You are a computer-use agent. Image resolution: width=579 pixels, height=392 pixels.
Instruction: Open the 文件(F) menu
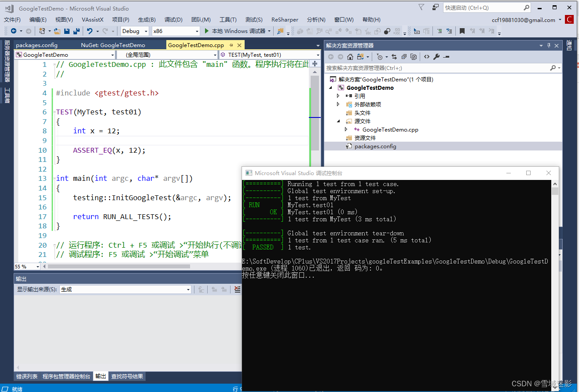coord(12,20)
